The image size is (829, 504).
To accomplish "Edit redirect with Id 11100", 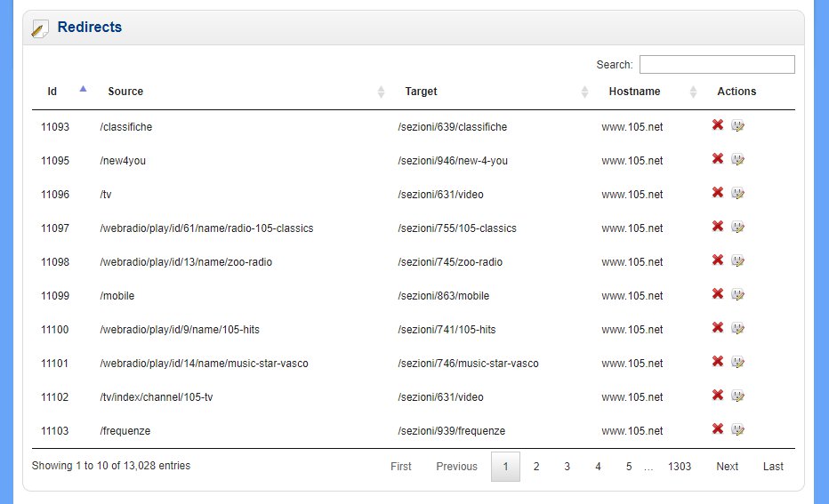I will [737, 329].
